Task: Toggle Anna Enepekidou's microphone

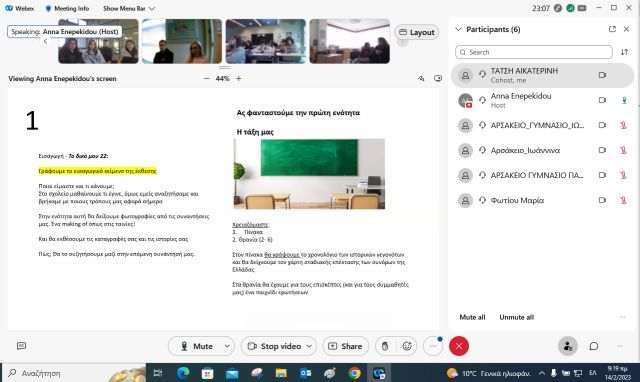Action: pyautogui.click(x=624, y=100)
